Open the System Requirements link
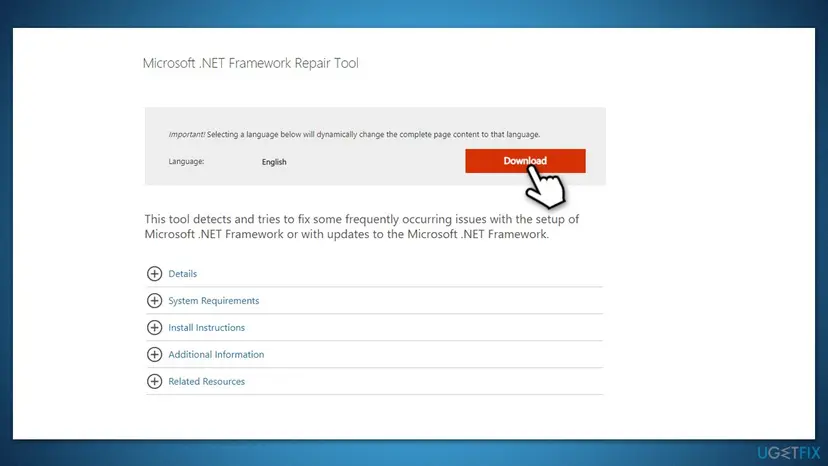Image resolution: width=828 pixels, height=466 pixels. pos(214,301)
